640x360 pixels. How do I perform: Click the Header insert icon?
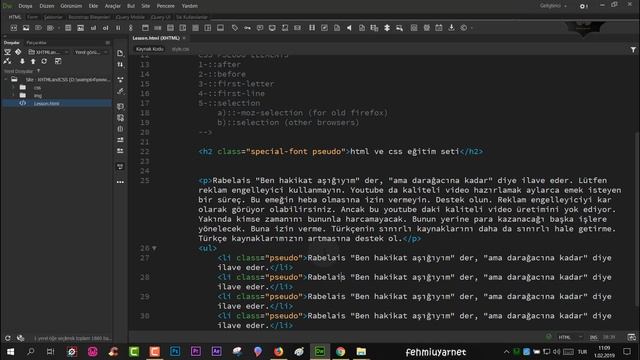coord(145,28)
